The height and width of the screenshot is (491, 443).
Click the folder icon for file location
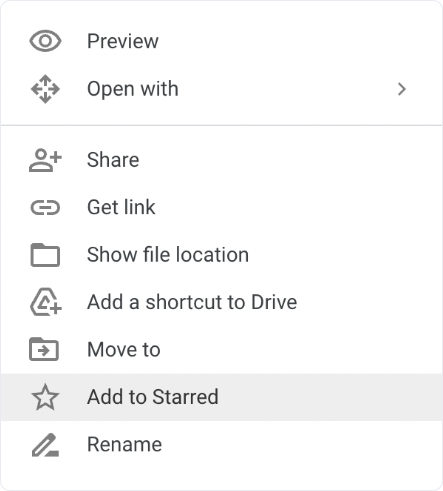[45, 255]
